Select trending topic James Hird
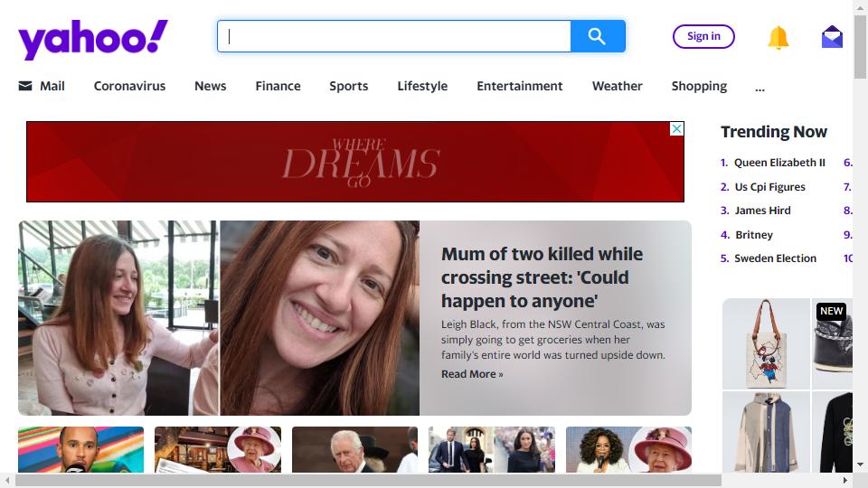 (763, 211)
